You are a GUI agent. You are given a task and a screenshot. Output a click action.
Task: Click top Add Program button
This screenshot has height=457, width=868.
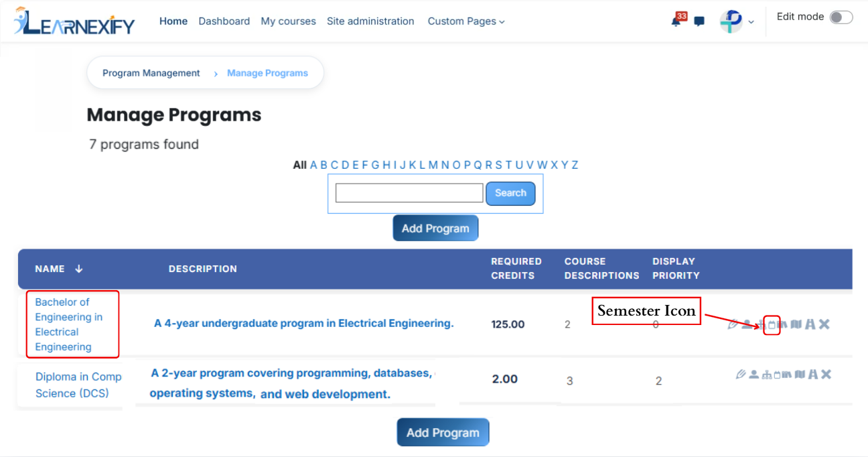[435, 228]
